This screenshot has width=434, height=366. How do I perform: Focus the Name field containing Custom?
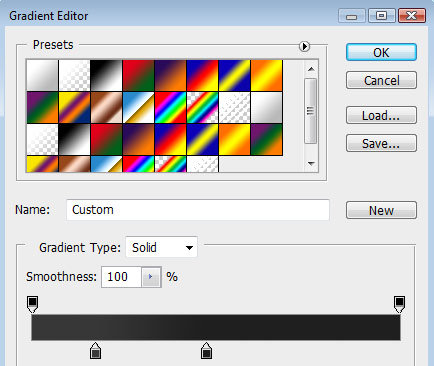pyautogui.click(x=198, y=210)
